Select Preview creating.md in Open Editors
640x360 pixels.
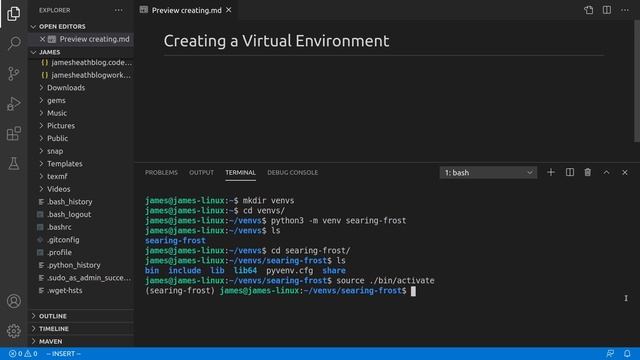[x=81, y=39]
